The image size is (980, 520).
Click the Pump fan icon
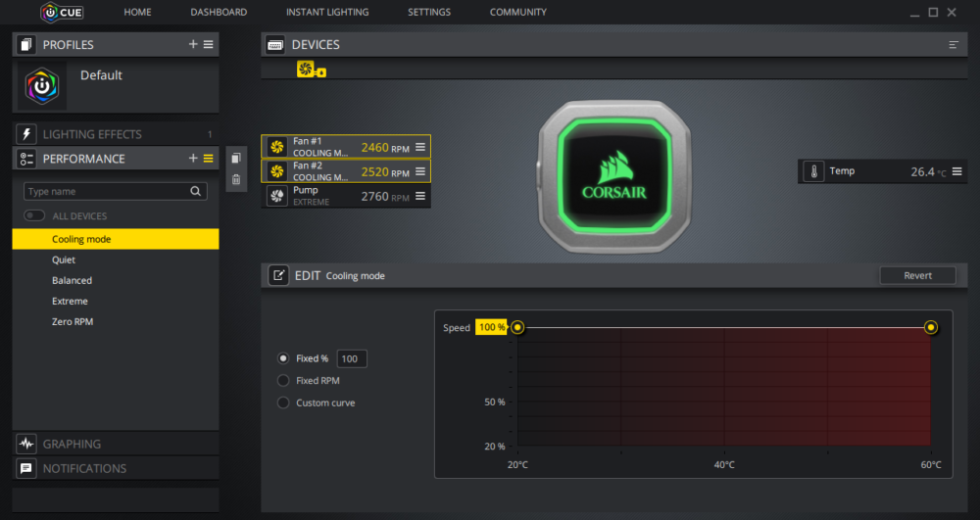pyautogui.click(x=277, y=196)
